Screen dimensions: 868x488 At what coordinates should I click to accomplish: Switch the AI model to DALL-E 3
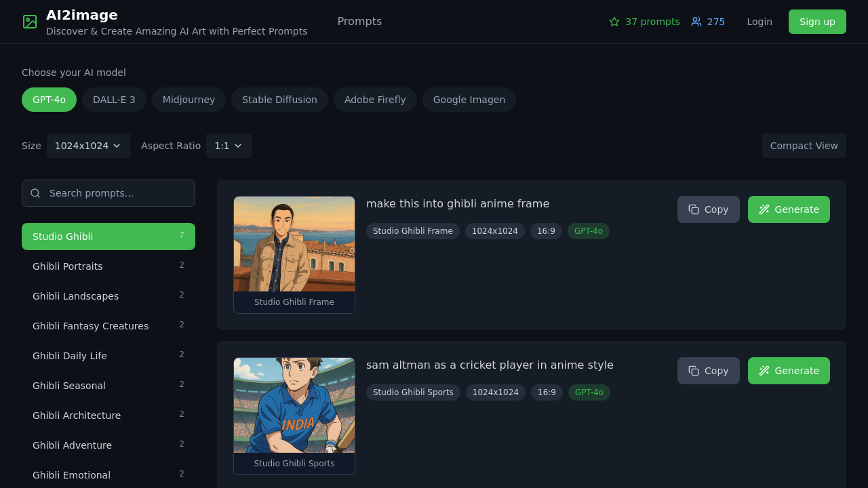coord(113,100)
